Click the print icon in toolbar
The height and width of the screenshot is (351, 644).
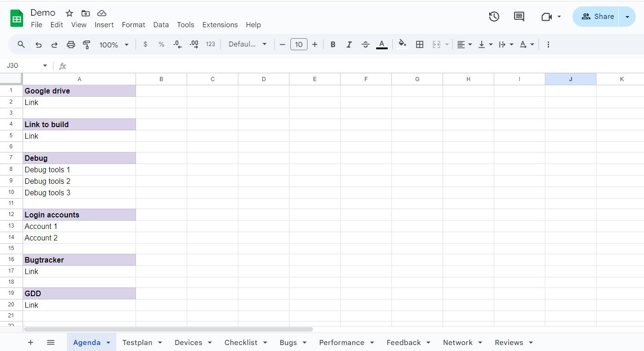tap(71, 45)
